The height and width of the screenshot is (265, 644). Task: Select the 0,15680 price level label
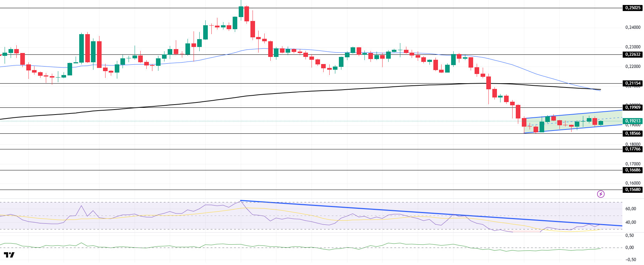633,190
